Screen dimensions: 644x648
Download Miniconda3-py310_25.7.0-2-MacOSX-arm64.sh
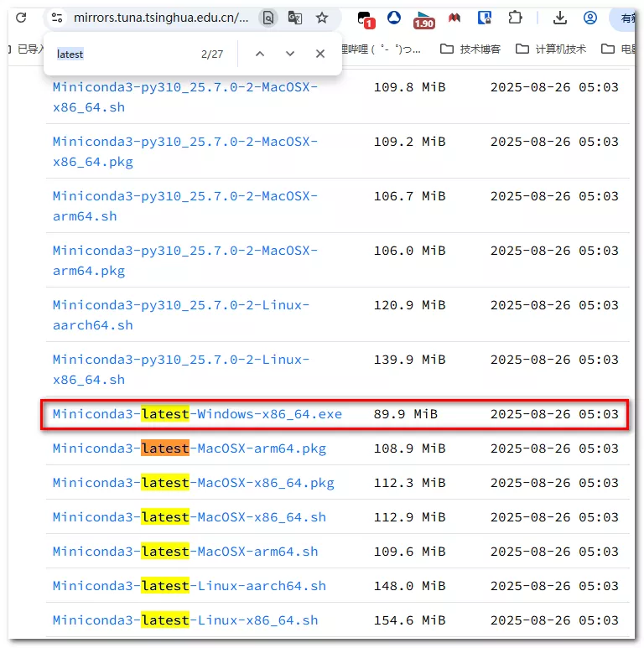pos(185,206)
